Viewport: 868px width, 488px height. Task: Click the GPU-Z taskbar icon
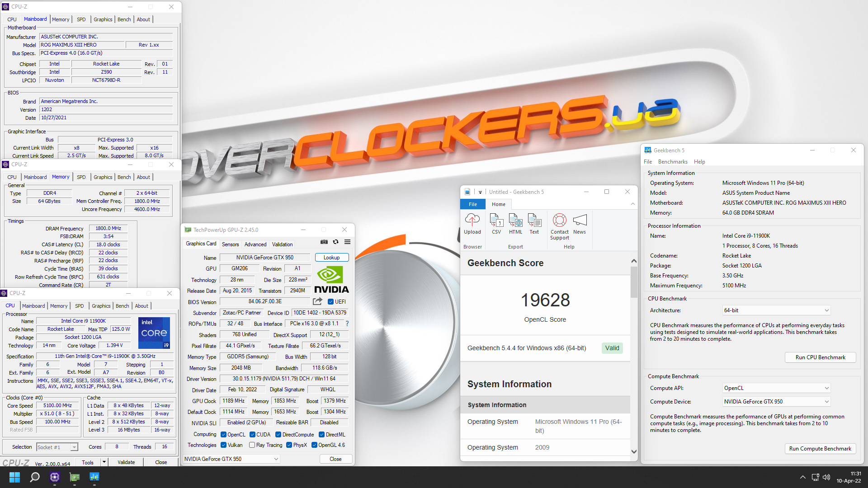pyautogui.click(x=75, y=477)
